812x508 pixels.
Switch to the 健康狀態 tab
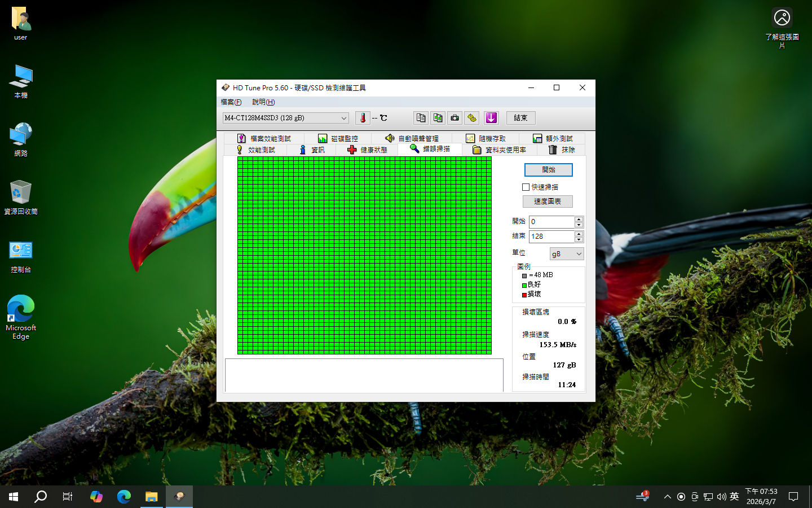(x=367, y=150)
